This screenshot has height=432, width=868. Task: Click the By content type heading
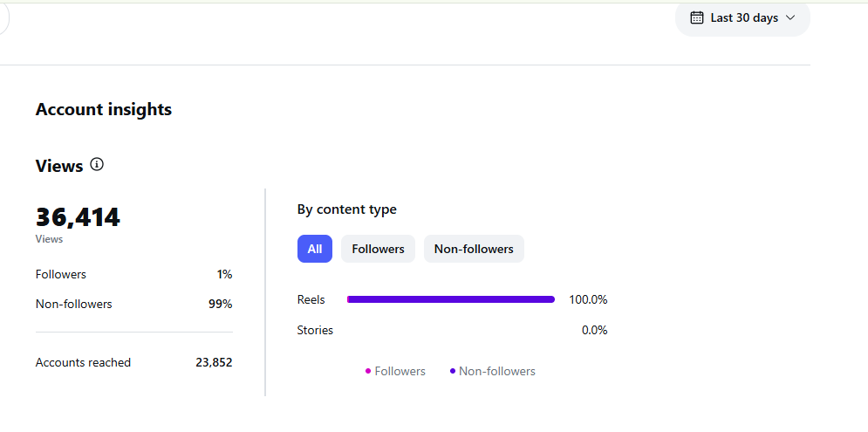(346, 209)
